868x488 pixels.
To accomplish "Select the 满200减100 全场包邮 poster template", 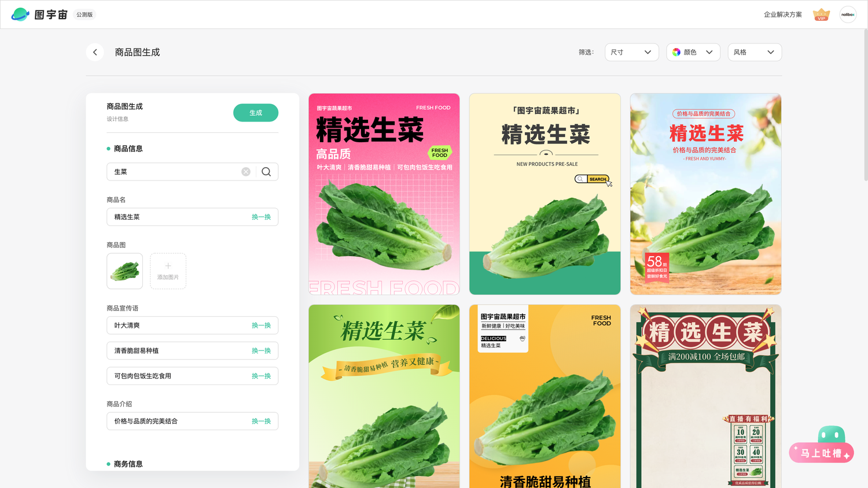I will click(x=706, y=396).
